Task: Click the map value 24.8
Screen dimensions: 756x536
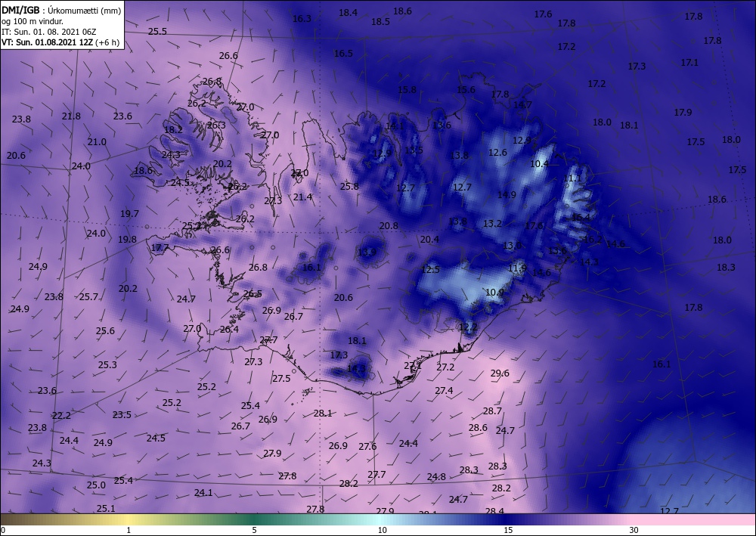Action: click(x=436, y=477)
